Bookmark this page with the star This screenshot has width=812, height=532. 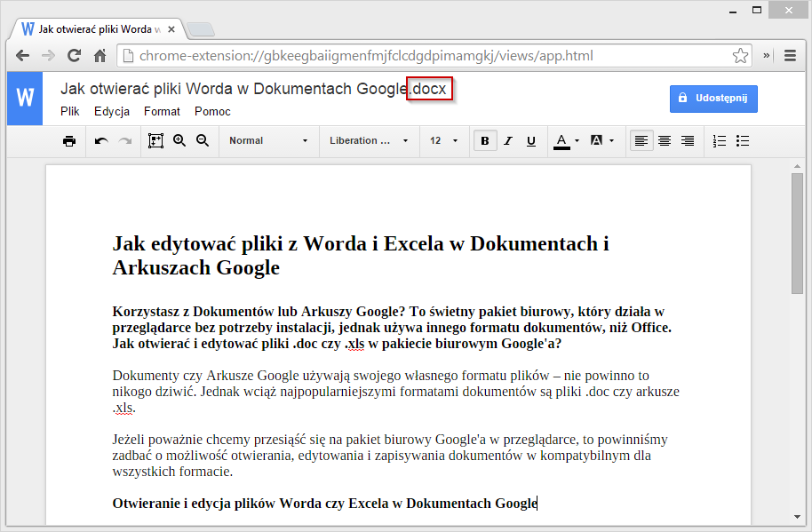pos(741,55)
